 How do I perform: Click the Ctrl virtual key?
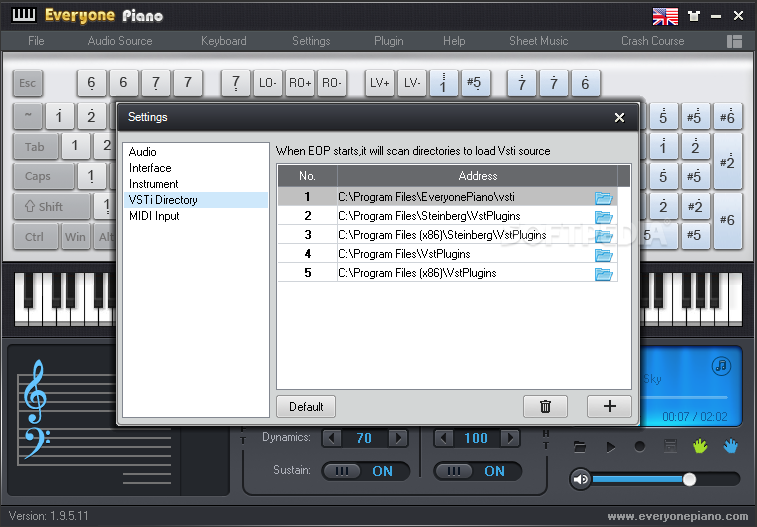coord(35,236)
